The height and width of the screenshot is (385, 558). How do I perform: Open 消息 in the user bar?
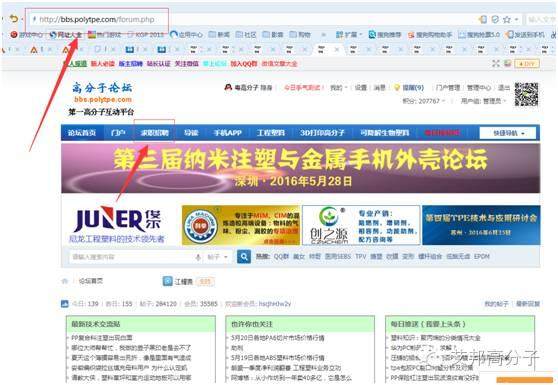pos(380,88)
